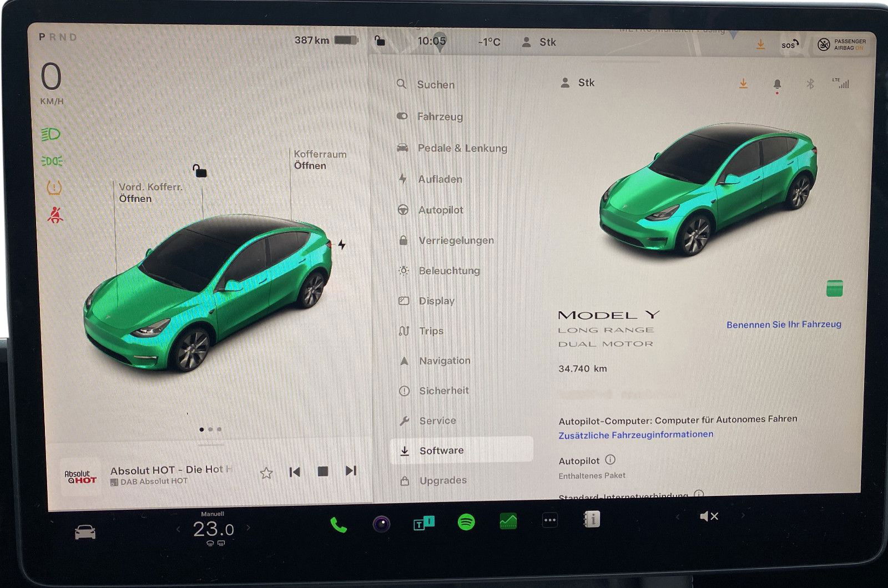Open the green energy chart app
The width and height of the screenshot is (888, 588).
point(508,521)
